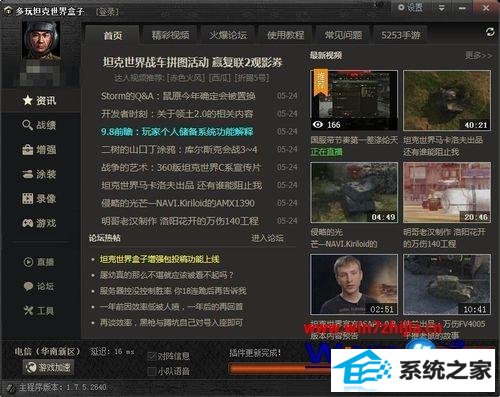Open 设置 settings in the title bar
Viewport: 500px width, 397px height.
click(410, 7)
